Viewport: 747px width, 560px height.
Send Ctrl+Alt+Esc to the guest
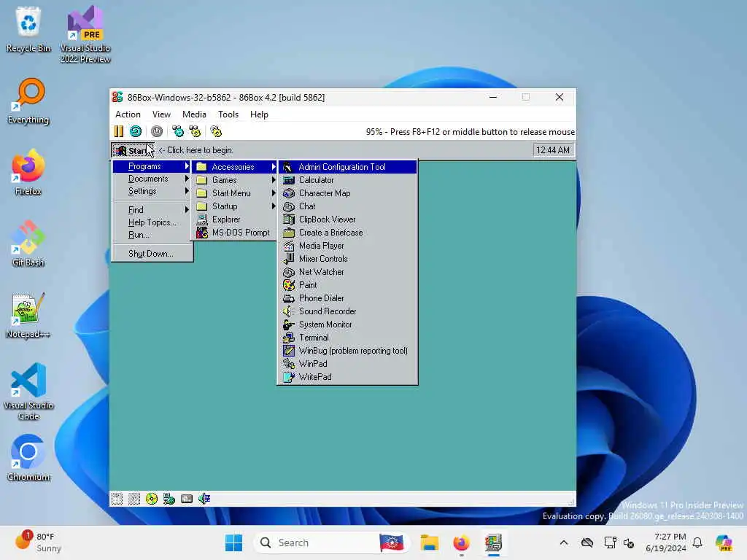click(x=195, y=131)
